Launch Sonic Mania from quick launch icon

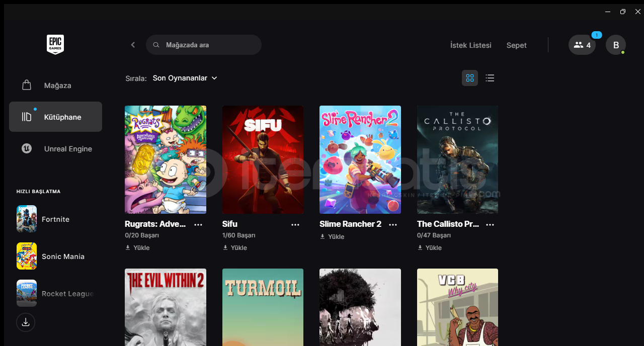coord(27,256)
